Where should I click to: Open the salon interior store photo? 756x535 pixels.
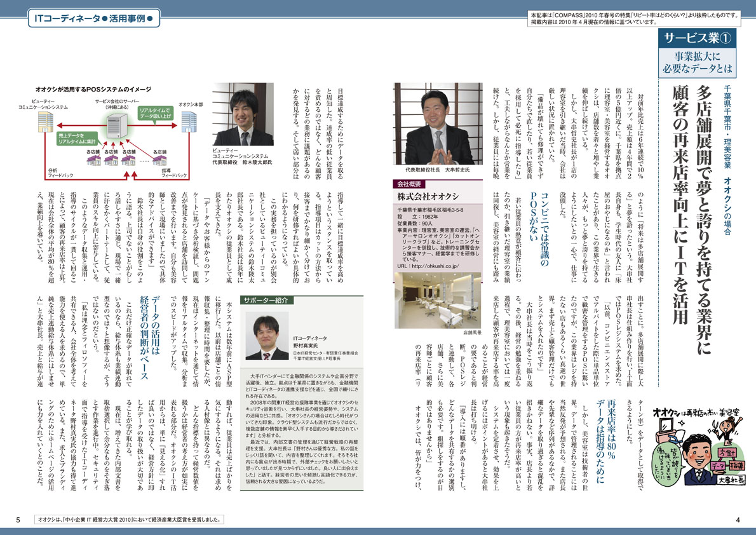point(438,300)
